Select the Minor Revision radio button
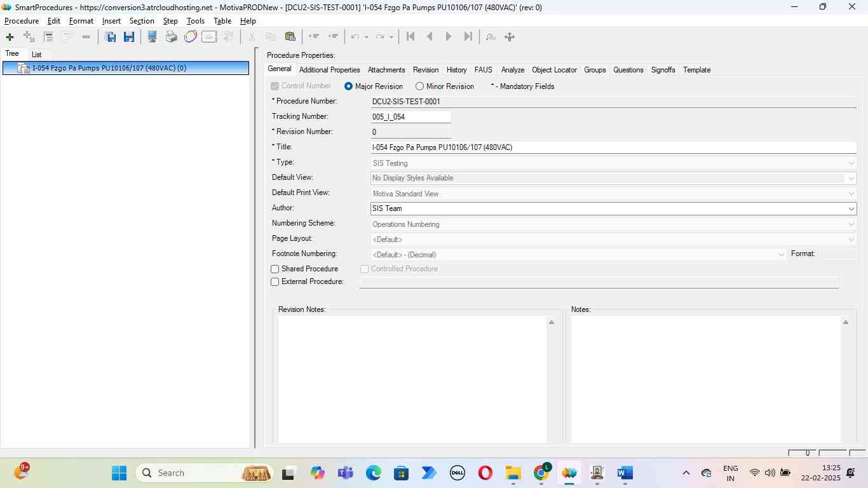Image resolution: width=868 pixels, height=488 pixels. point(419,86)
